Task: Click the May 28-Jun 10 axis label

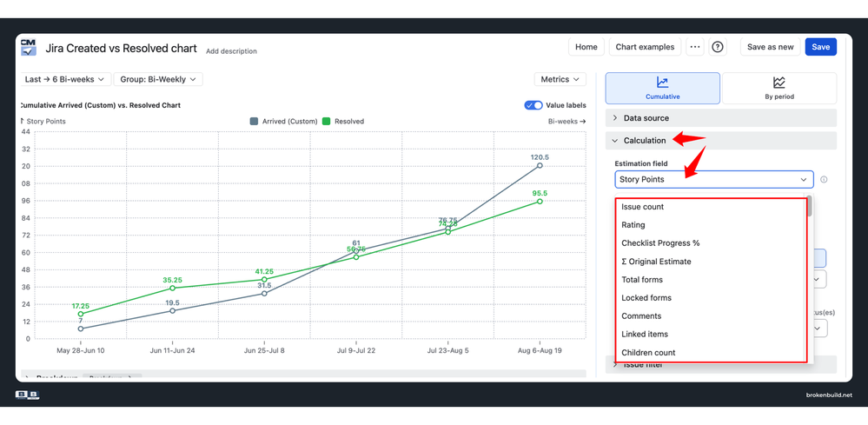Action: pos(80,351)
